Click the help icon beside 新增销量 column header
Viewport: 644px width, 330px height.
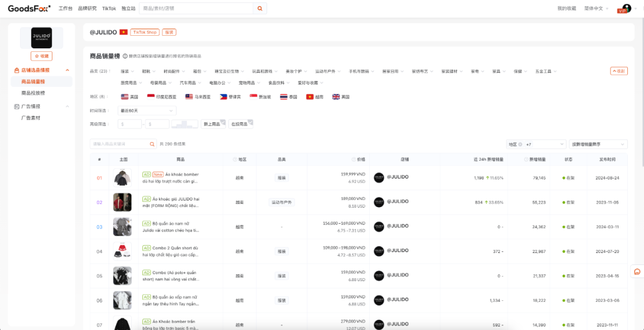526,159
